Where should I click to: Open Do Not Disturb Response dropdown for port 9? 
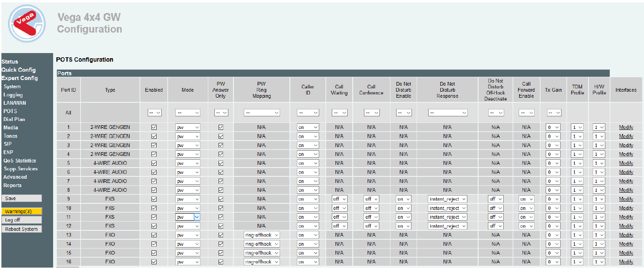(447, 199)
